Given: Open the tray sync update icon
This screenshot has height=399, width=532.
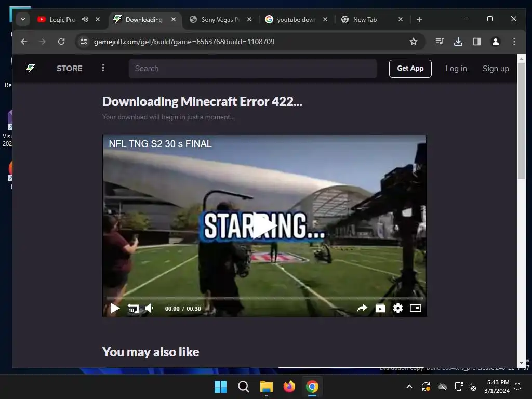Looking at the screenshot, I should click(426, 387).
